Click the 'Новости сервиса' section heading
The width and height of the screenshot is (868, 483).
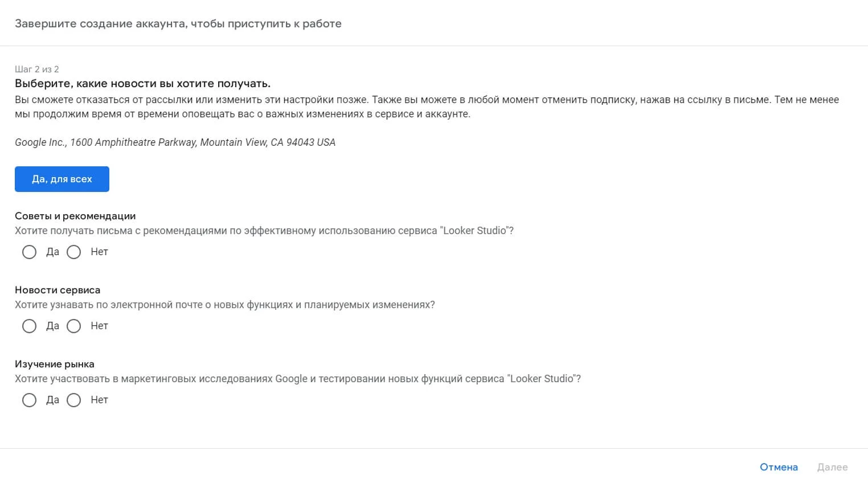(58, 290)
